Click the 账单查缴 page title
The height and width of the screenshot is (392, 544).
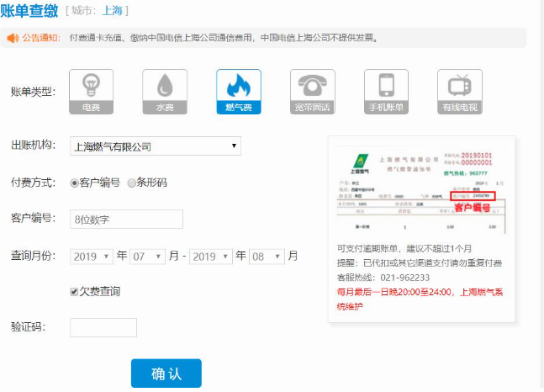click(x=29, y=10)
